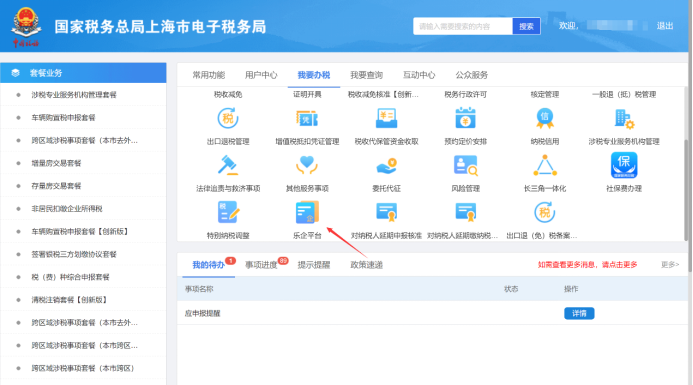The height and width of the screenshot is (385, 693).
Task: Select 税（费）种综合申报套餐 in sidebar
Action: coord(70,277)
